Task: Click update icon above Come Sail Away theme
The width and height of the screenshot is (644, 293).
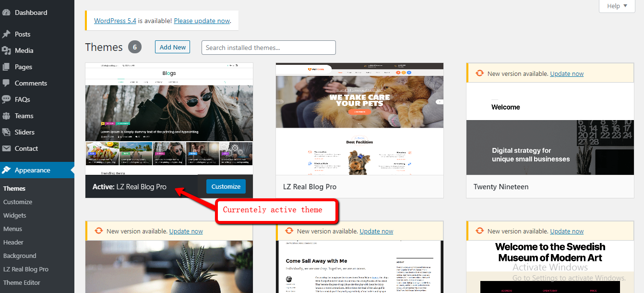Action: click(289, 231)
